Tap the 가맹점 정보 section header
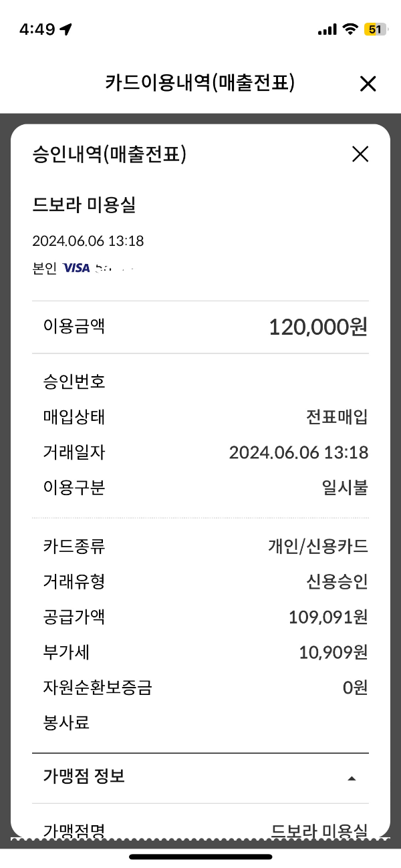 click(x=84, y=776)
